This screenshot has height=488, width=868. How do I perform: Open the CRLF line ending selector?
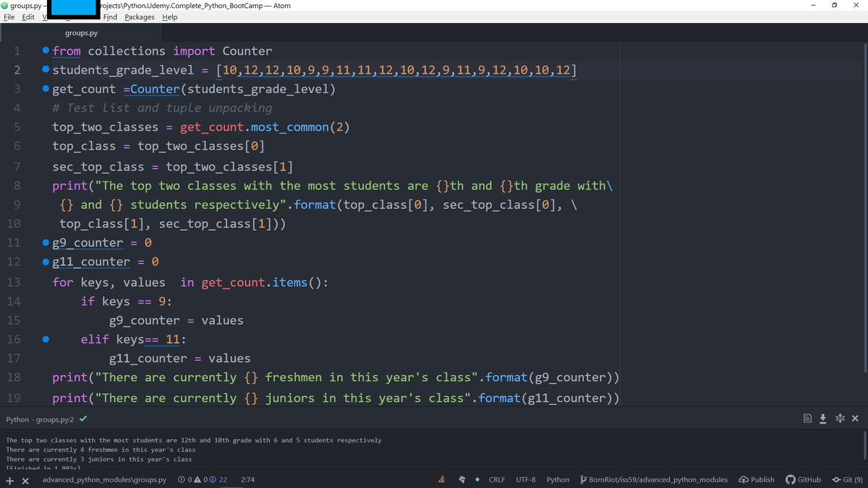(497, 480)
